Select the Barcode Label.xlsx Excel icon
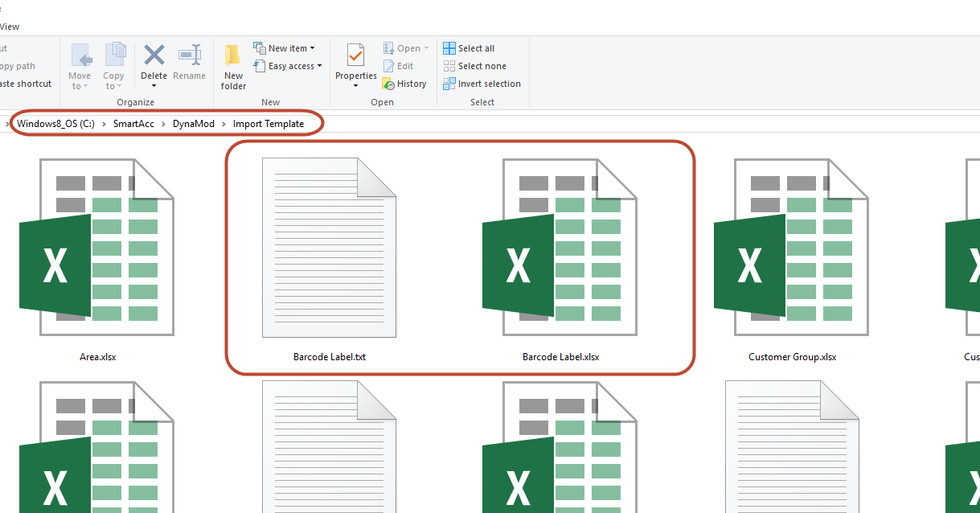 coord(560,247)
